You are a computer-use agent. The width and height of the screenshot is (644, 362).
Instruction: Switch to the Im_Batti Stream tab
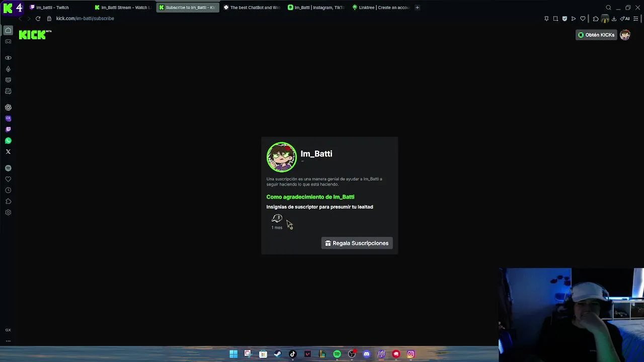point(123,8)
